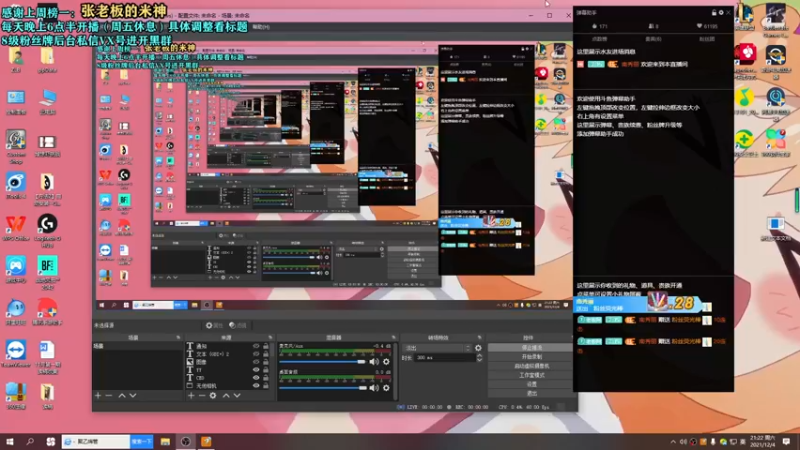Open the 桌面音频 audio settings gear
The height and width of the screenshot is (450, 800).
pyautogui.click(x=386, y=388)
